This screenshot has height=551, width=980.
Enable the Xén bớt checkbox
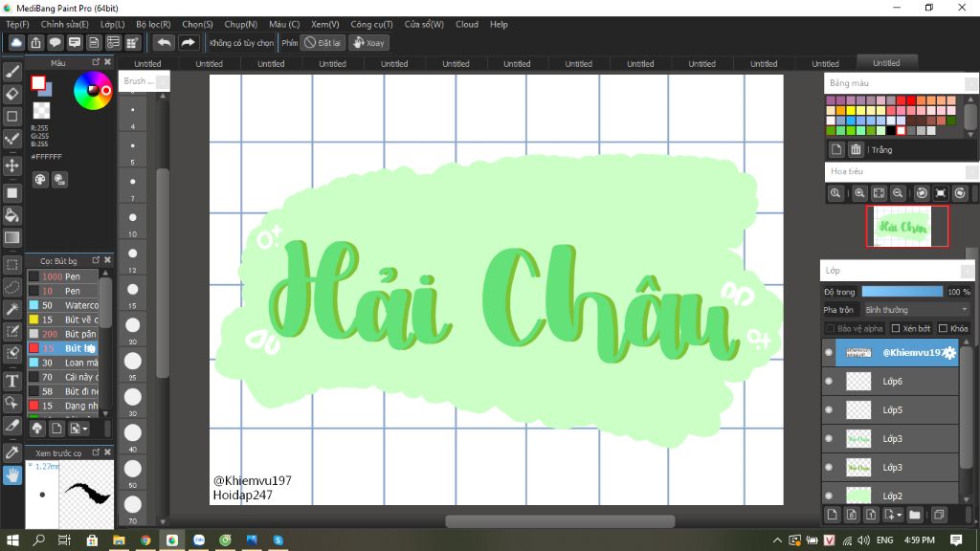(x=896, y=329)
